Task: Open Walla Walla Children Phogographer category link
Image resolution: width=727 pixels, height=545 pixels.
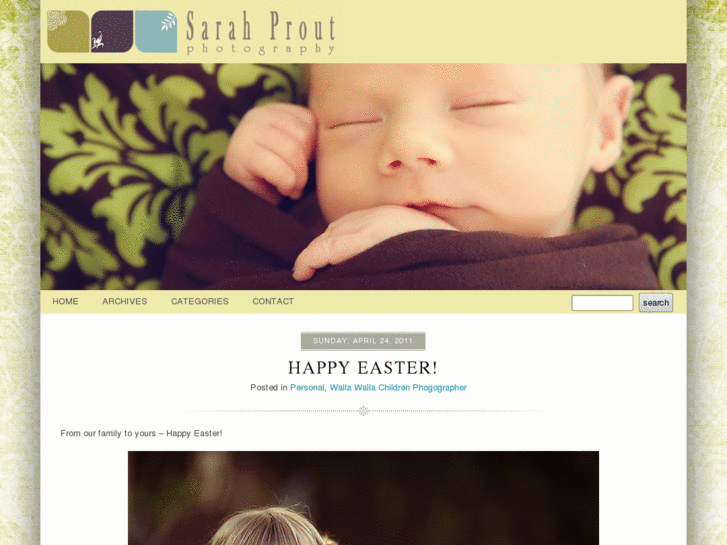Action: tap(398, 387)
